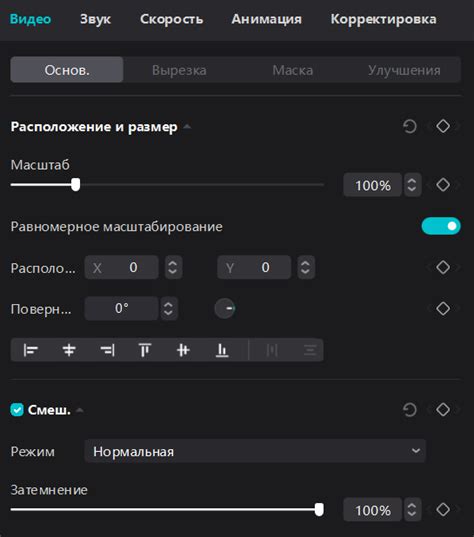Screen dimensions: 474x537
Task: Reset Расположение и размер settings
Action: (x=410, y=126)
